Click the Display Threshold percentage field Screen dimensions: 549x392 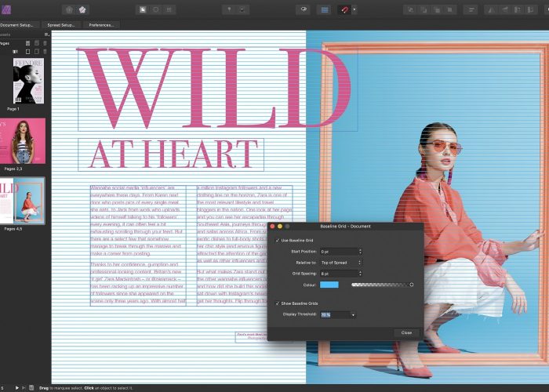[335, 314]
